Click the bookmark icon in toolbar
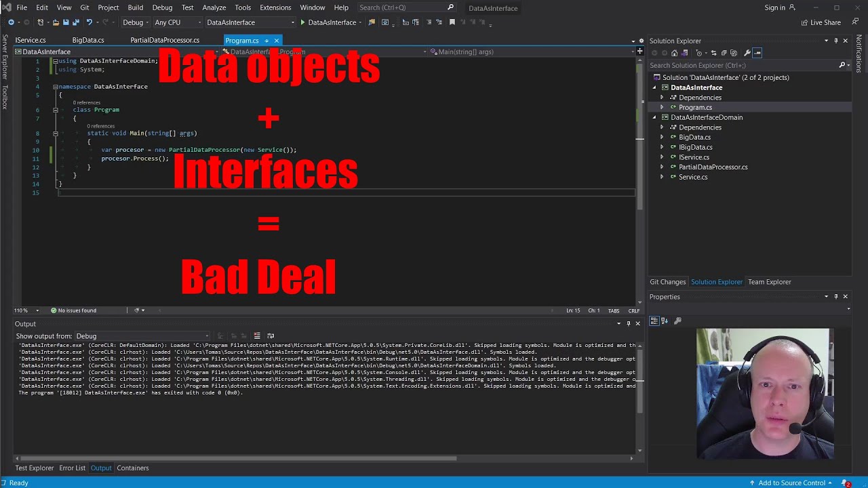Screen dimensions: 868x488 point(452,22)
